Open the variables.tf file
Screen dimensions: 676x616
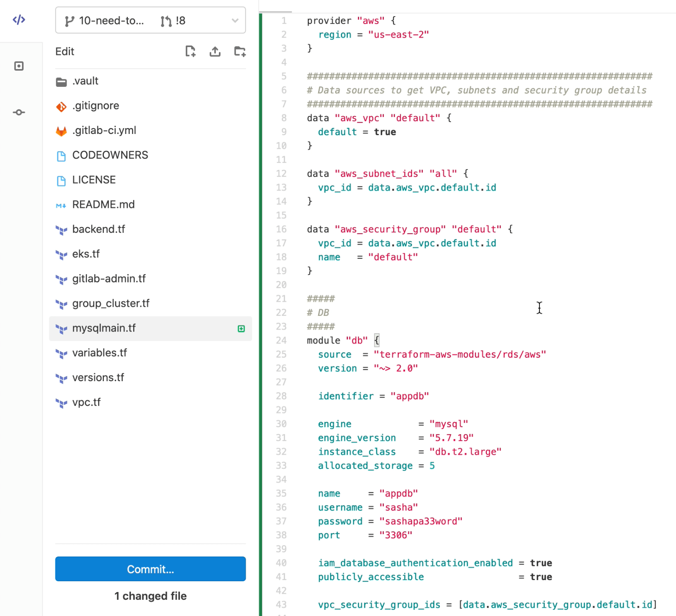[99, 353]
